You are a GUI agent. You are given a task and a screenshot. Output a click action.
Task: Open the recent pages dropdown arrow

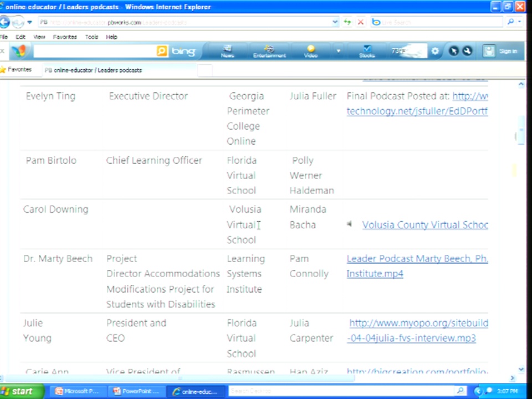point(29,22)
